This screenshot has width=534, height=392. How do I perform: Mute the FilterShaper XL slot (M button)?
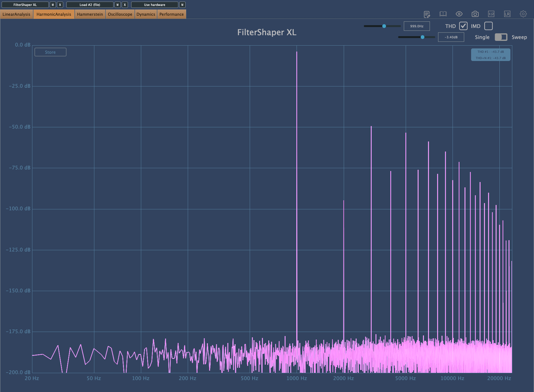click(53, 5)
